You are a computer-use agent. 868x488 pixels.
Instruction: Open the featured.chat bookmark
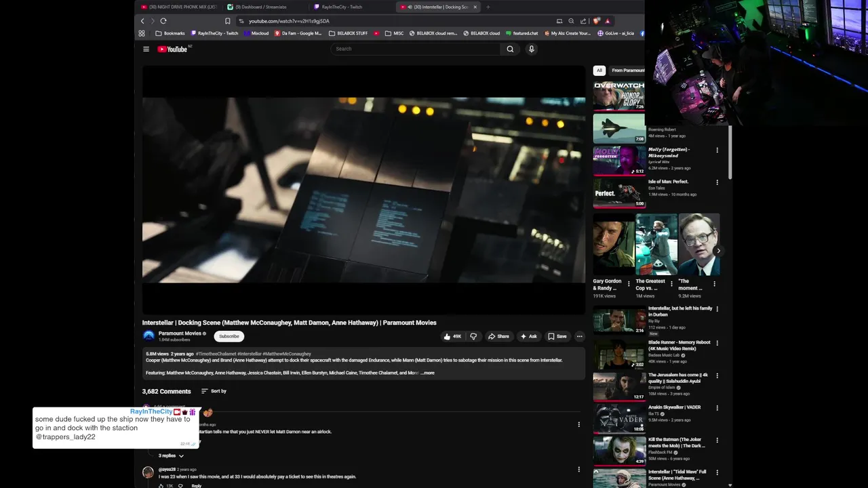coord(521,33)
